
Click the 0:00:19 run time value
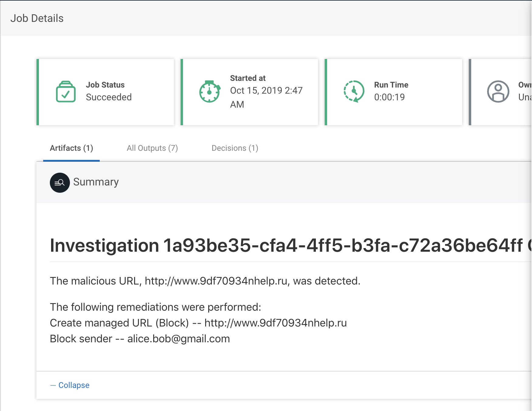click(389, 97)
